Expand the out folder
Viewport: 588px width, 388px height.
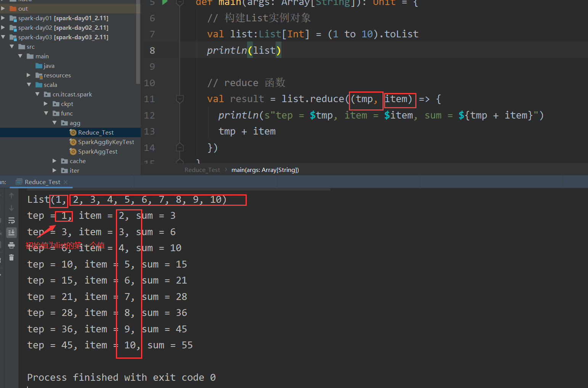pos(3,8)
